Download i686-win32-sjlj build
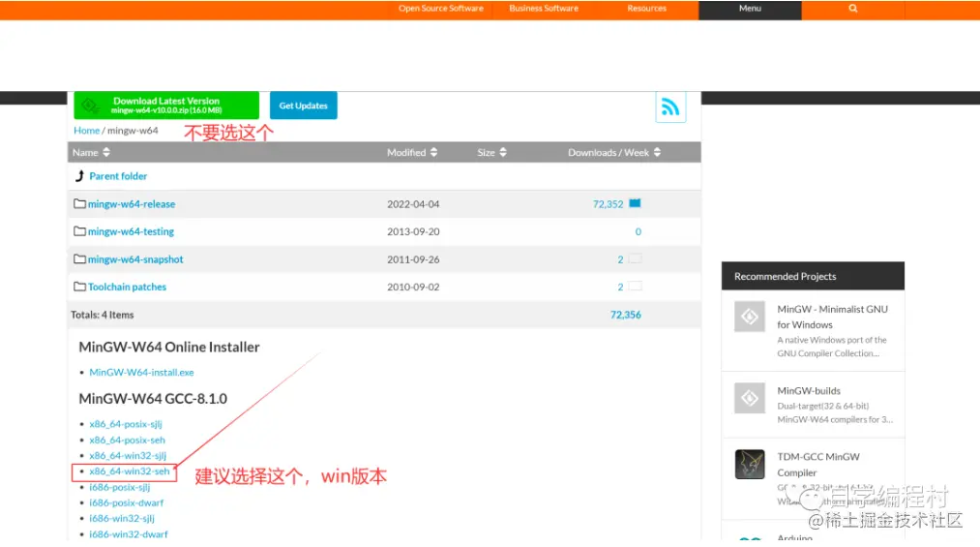Image resolution: width=980 pixels, height=547 pixels. point(122,518)
